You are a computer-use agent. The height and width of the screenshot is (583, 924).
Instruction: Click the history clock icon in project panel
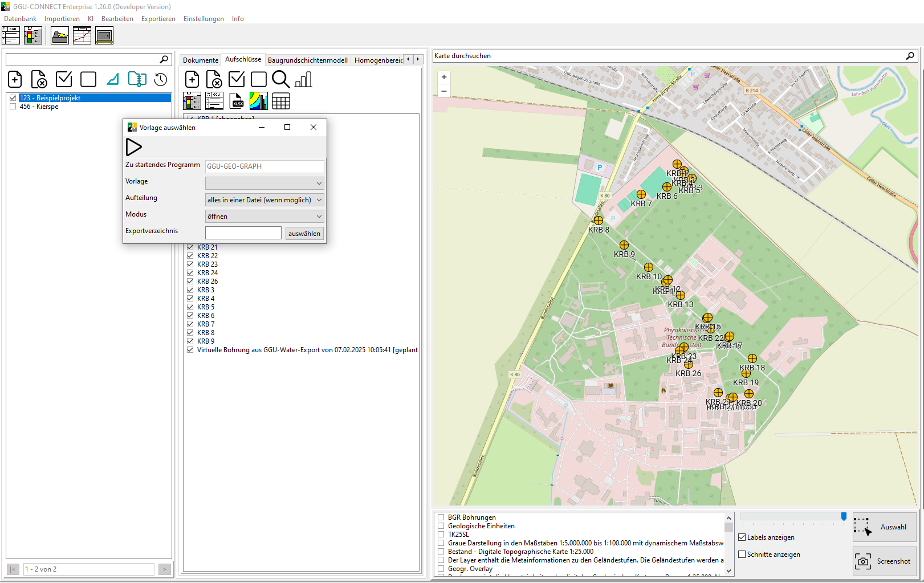(x=161, y=79)
